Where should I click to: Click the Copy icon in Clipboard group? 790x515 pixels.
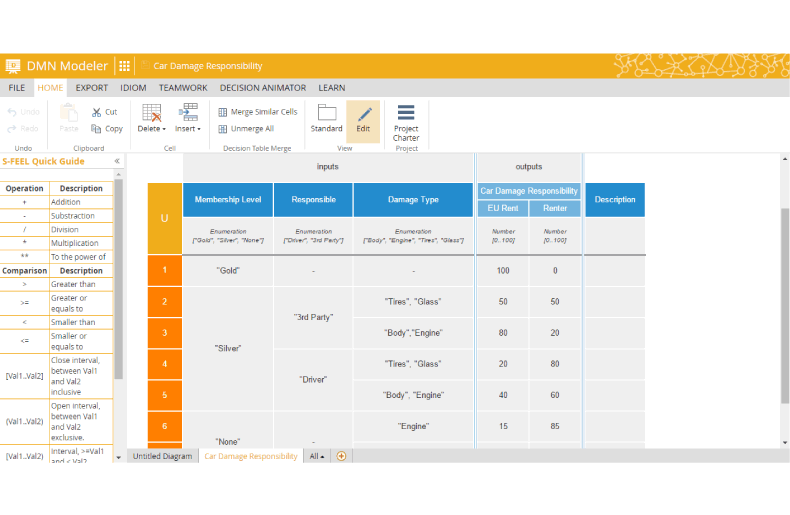point(97,128)
